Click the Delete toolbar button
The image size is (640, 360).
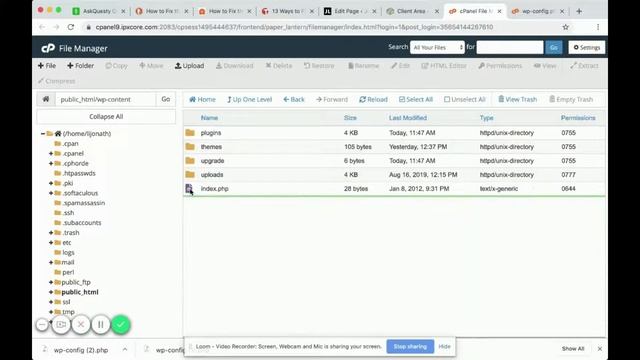(x=279, y=66)
